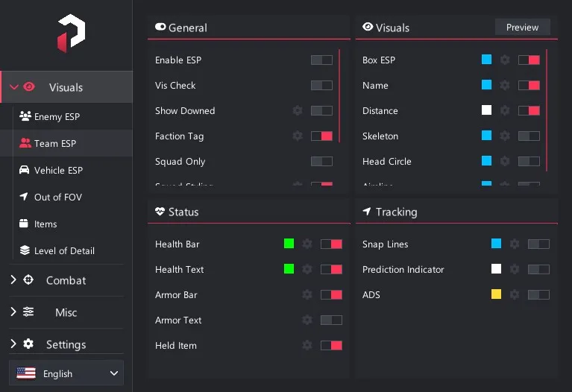Open gear settings next to Health Bar
The height and width of the screenshot is (392, 572).
pyautogui.click(x=307, y=244)
